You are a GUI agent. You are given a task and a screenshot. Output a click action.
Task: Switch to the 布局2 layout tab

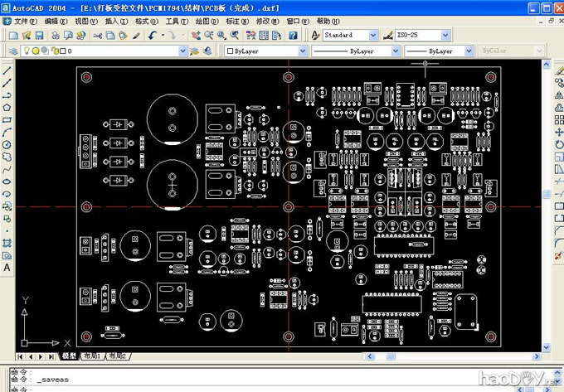tap(117, 356)
